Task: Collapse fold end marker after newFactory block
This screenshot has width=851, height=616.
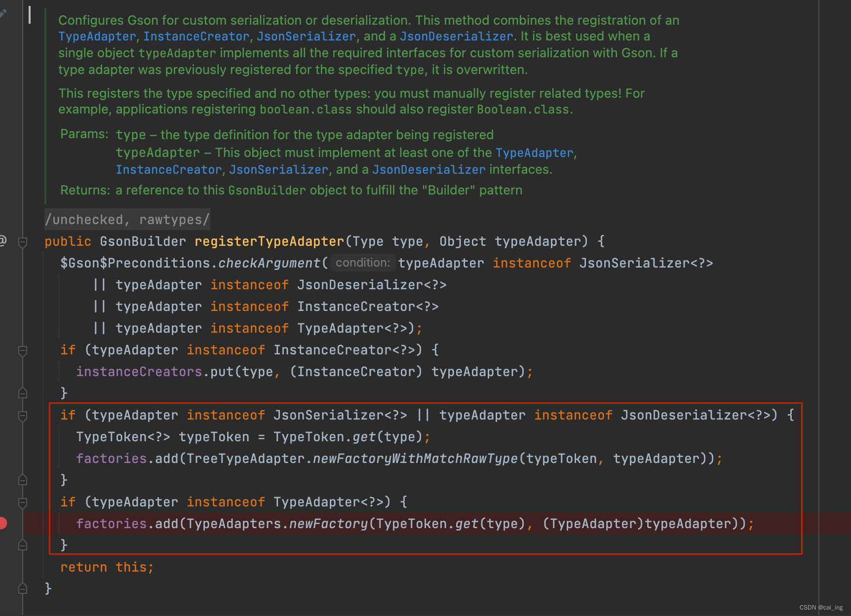Action: (x=23, y=545)
